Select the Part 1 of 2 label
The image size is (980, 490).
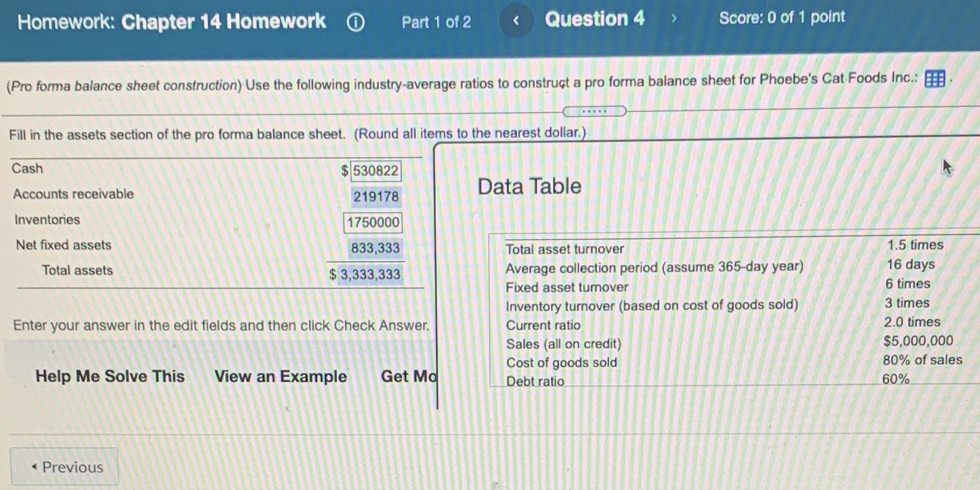point(435,22)
